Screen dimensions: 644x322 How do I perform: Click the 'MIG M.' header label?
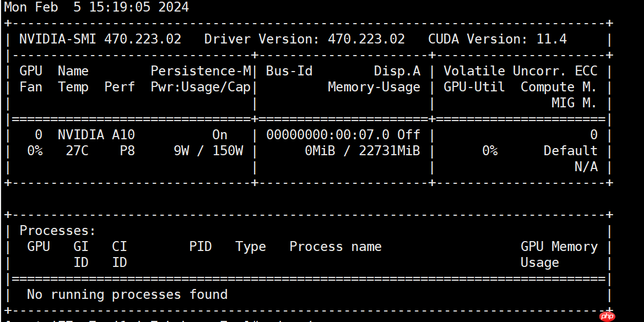(574, 103)
